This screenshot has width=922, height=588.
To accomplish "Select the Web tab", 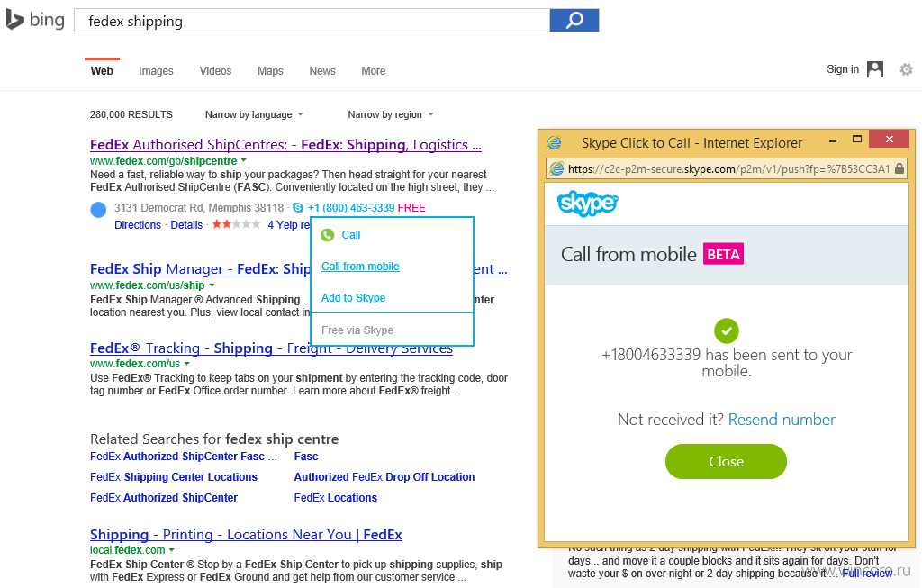I will 102,71.
